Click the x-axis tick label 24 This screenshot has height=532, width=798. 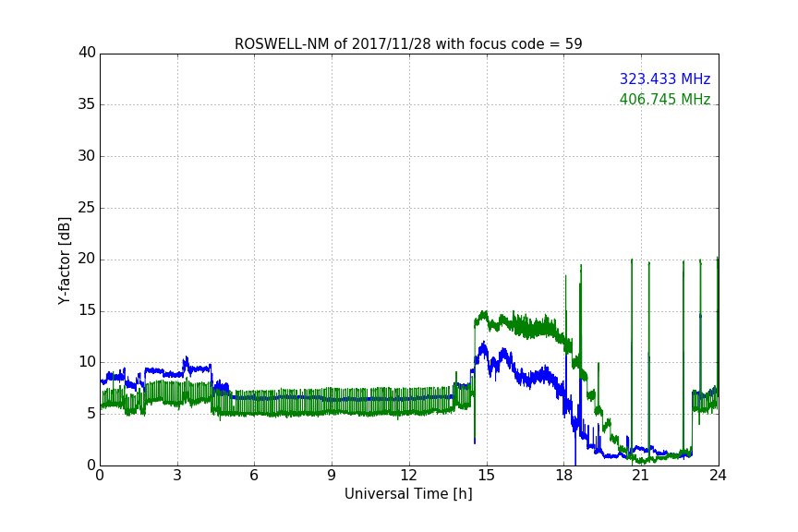coord(718,476)
